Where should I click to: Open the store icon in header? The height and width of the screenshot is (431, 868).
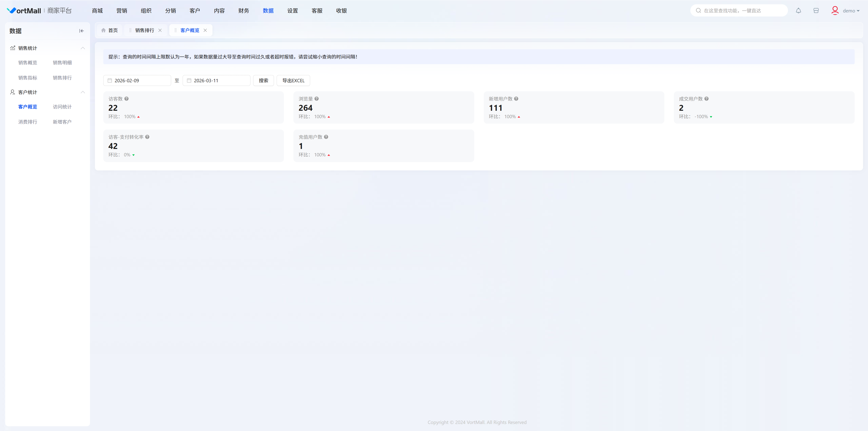[816, 11]
